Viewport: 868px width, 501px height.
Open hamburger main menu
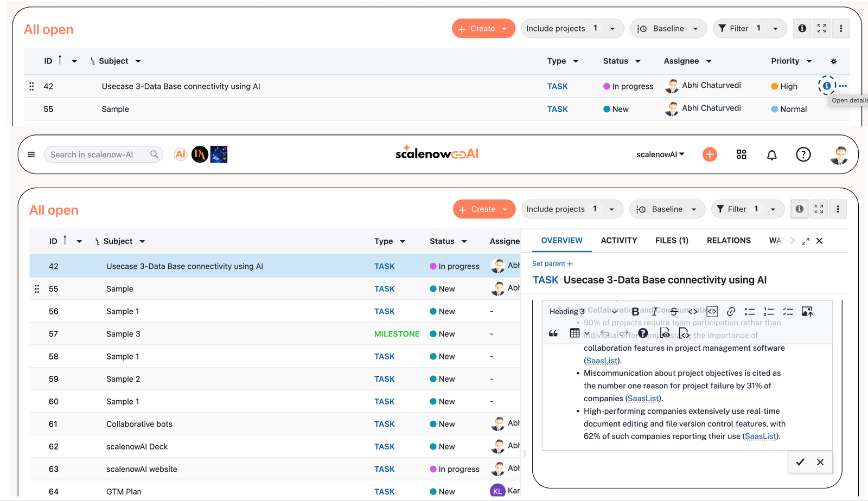[31, 155]
